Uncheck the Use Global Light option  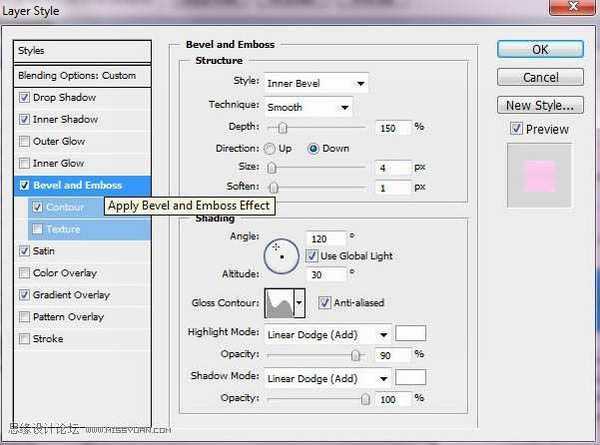[x=312, y=256]
